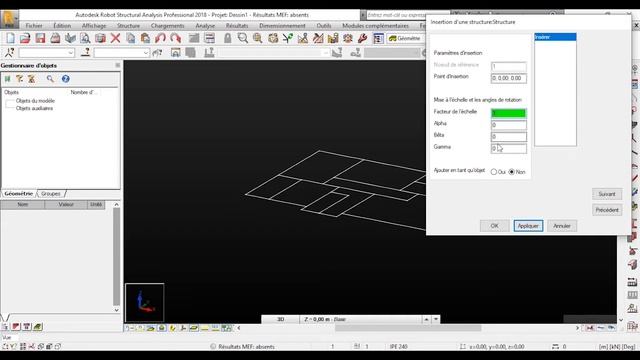Open the Analyse menu
Image resolution: width=640 pixels, height=360 pixels.
point(205,25)
